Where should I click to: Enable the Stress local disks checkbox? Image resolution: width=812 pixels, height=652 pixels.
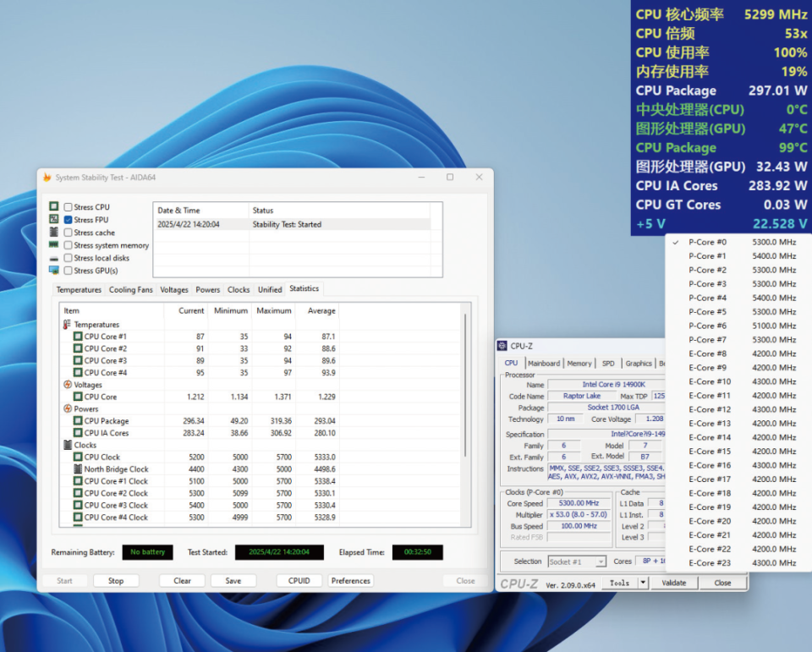pyautogui.click(x=68, y=258)
